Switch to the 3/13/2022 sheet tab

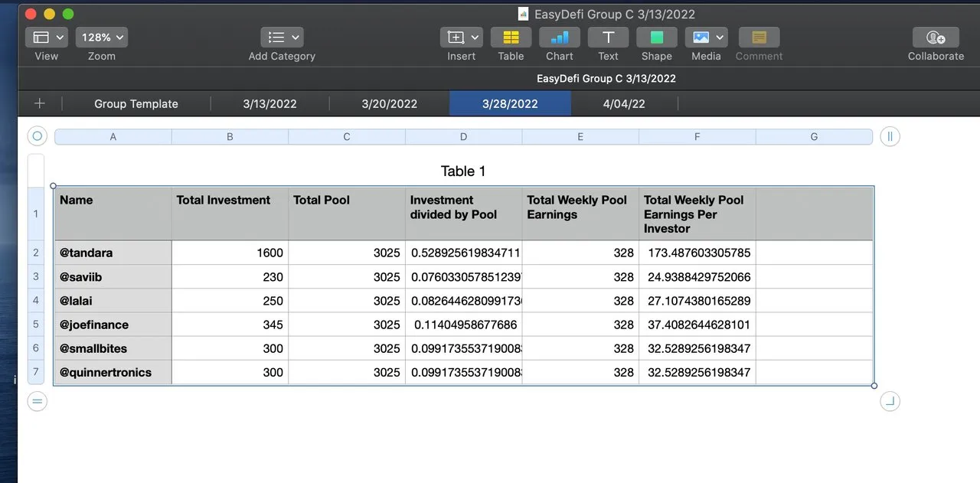[x=269, y=103]
